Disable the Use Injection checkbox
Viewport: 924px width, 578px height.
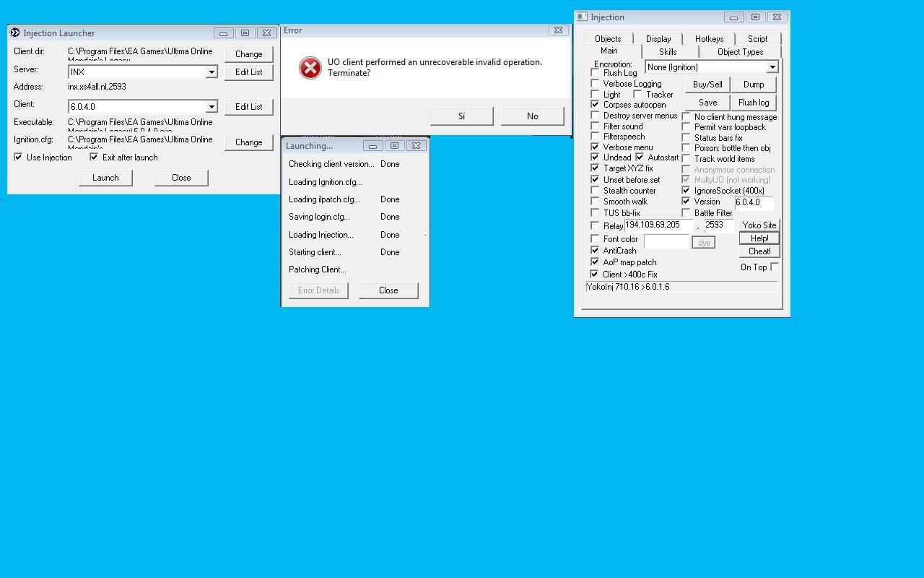coord(18,158)
